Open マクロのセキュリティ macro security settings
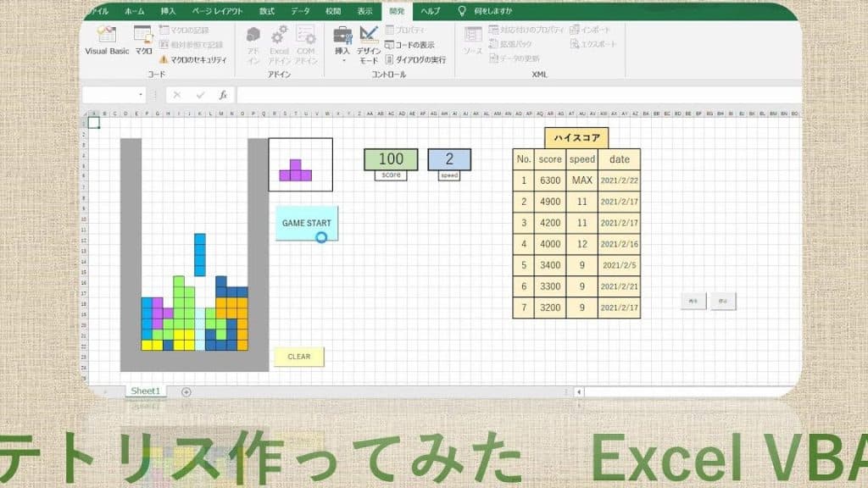The image size is (868, 488). pos(193,59)
